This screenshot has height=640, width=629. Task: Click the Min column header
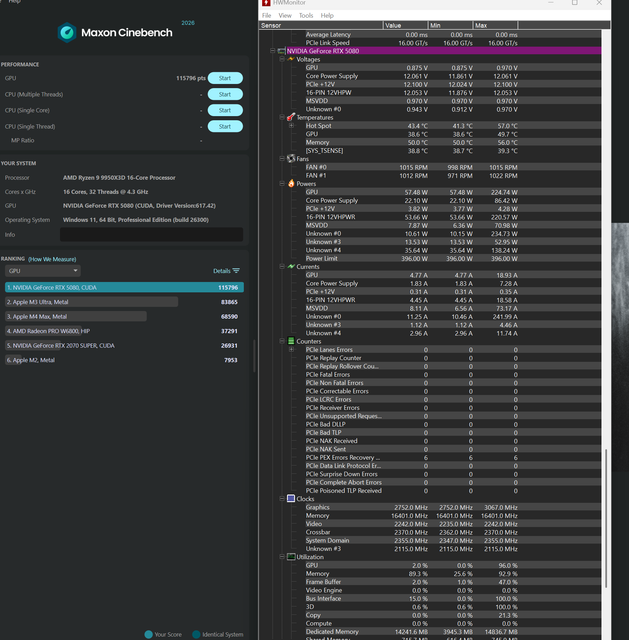(x=450, y=25)
